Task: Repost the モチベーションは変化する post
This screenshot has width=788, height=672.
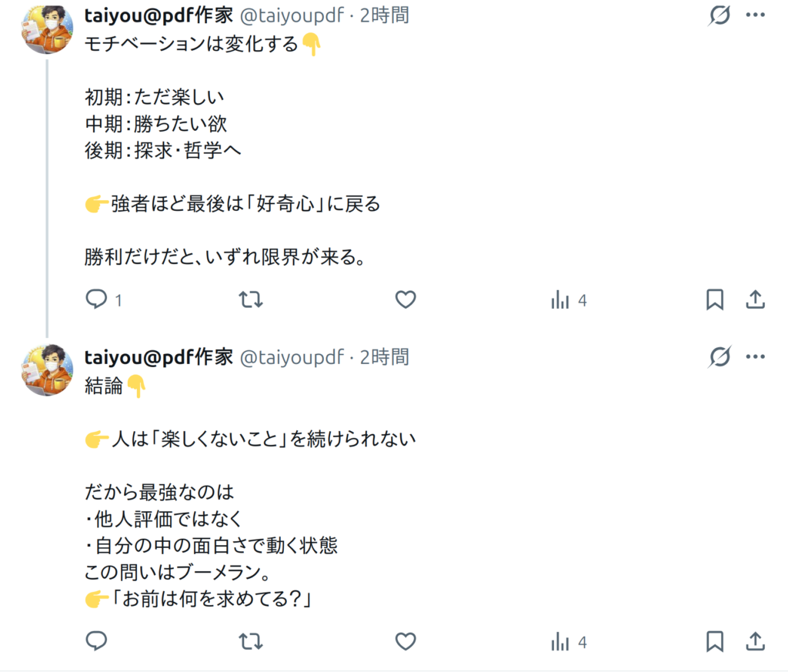Action: (x=251, y=299)
